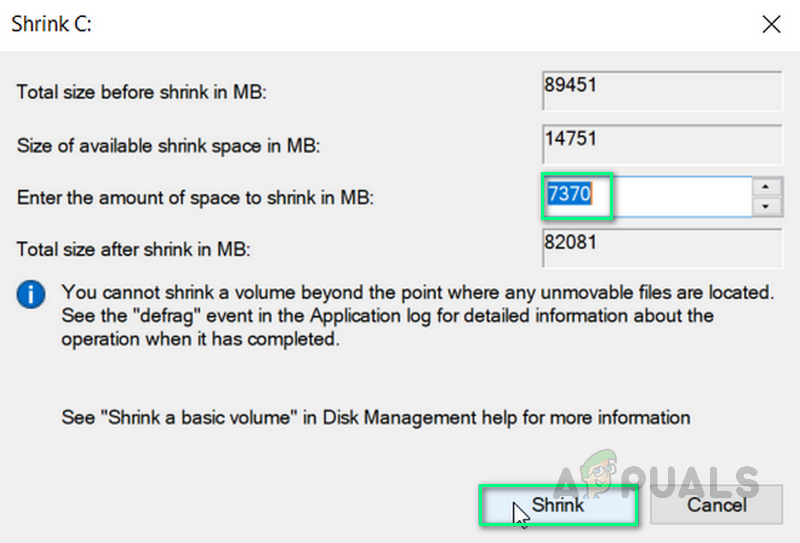This screenshot has height=543, width=800.
Task: Focus the shrink amount input showing 7370
Action: pos(650,196)
